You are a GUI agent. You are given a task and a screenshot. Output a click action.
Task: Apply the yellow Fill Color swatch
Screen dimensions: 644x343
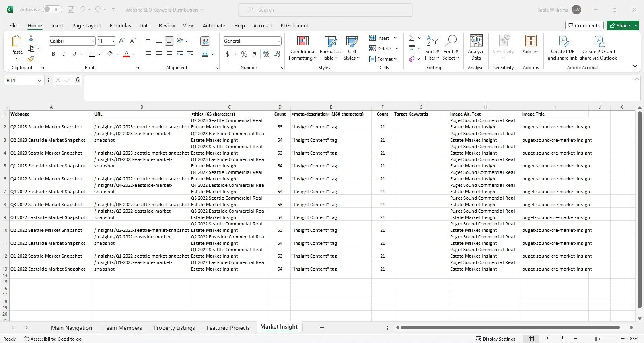coord(110,54)
